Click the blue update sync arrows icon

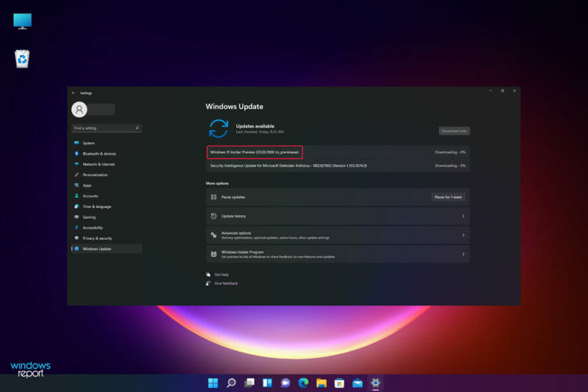(218, 128)
